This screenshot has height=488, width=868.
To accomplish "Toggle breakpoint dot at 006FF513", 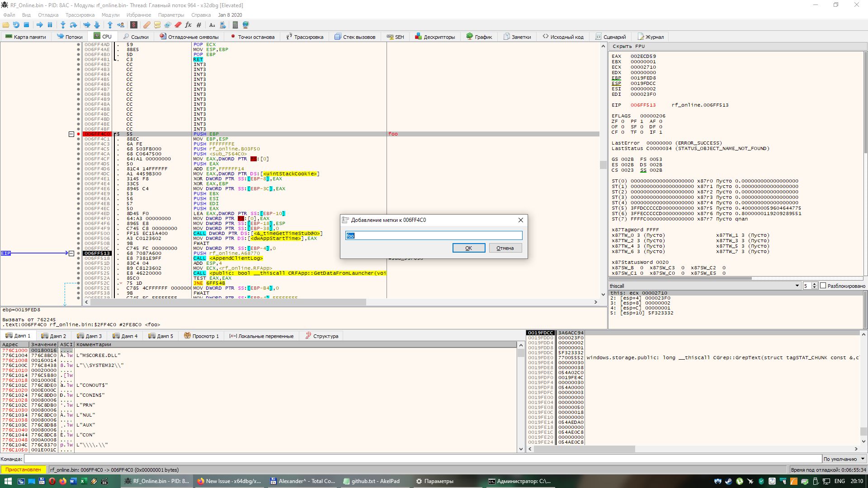I will (x=79, y=253).
